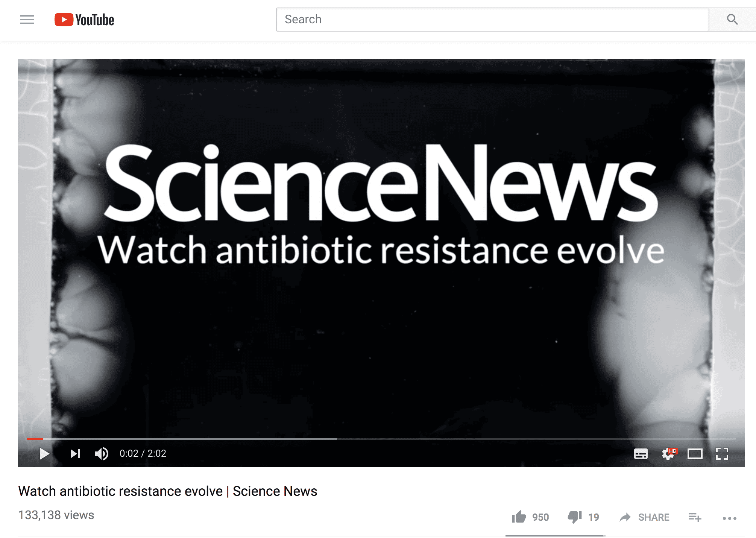The height and width of the screenshot is (538, 756).
Task: Go to the YouTube home logo
Action: click(84, 20)
